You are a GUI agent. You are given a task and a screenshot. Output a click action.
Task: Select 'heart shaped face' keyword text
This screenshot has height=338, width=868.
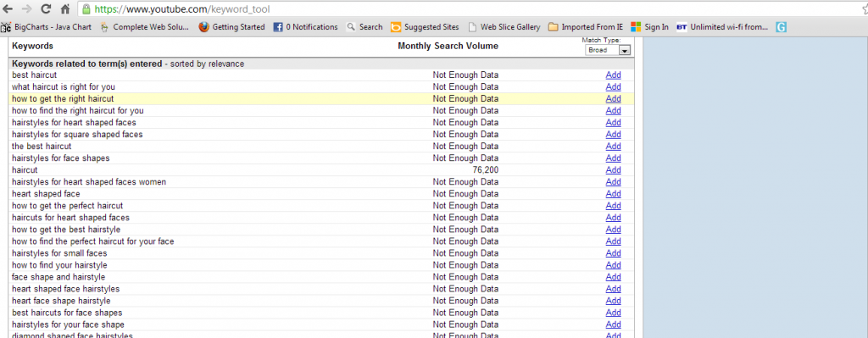[46, 194]
